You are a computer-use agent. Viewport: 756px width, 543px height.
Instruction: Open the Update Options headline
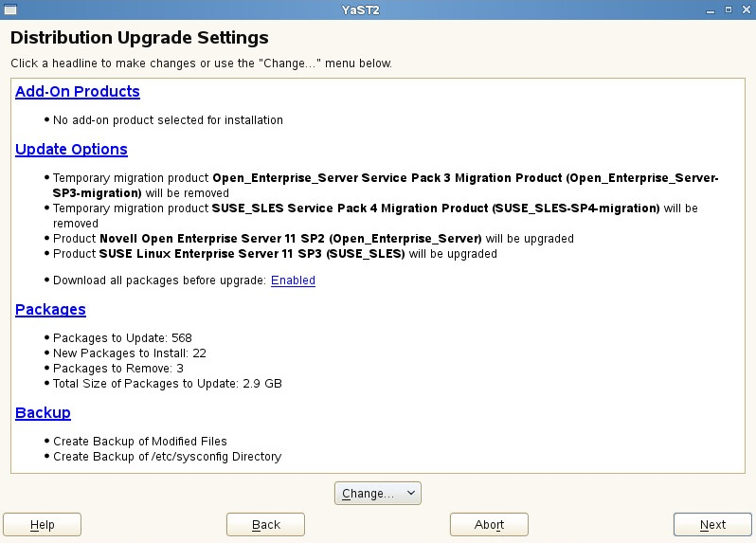click(x=71, y=150)
